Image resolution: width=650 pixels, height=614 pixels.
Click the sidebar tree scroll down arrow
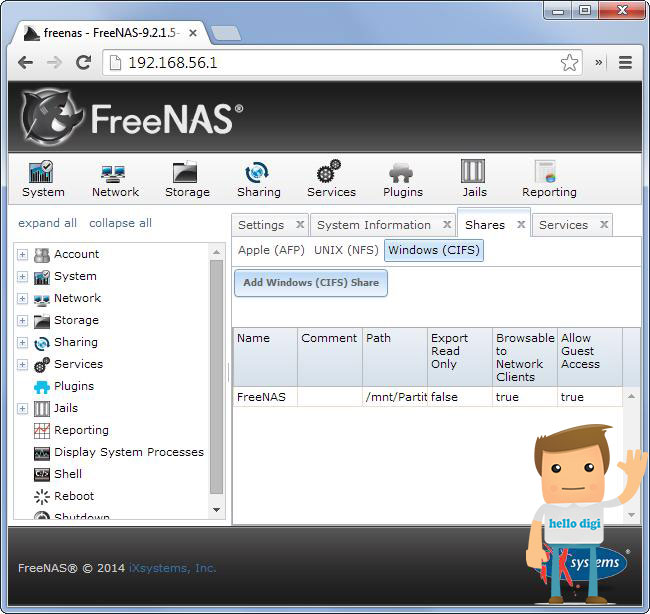coord(216,510)
